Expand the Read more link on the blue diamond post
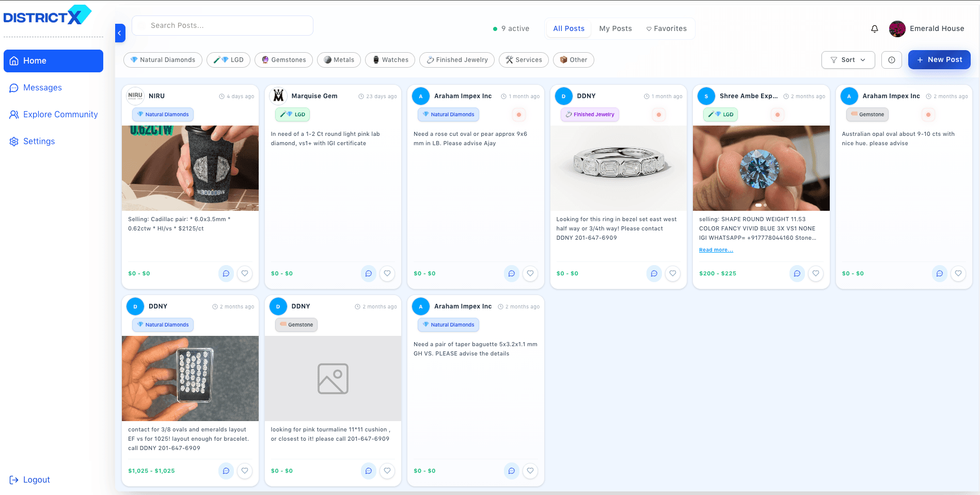 tap(716, 250)
